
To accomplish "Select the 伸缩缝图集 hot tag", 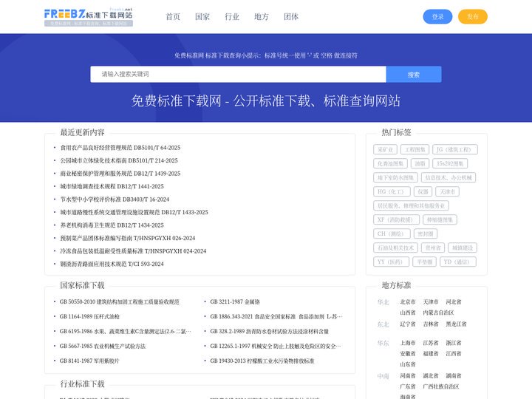I will pos(440,219).
